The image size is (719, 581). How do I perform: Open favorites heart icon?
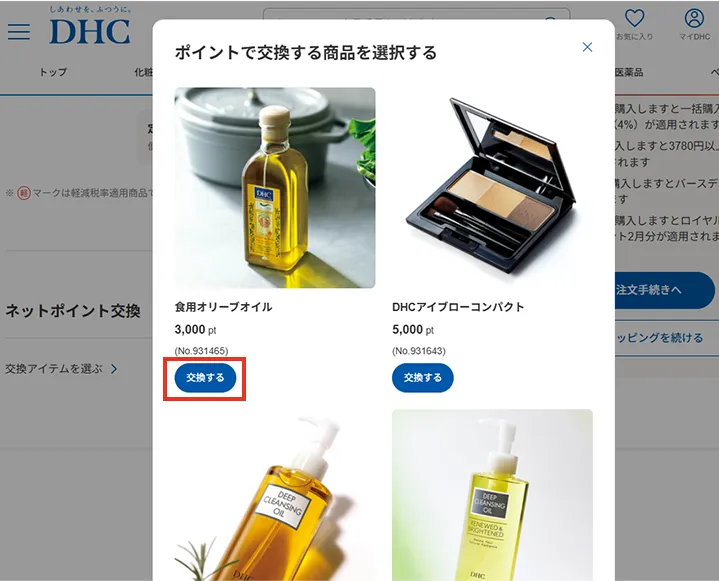point(635,18)
